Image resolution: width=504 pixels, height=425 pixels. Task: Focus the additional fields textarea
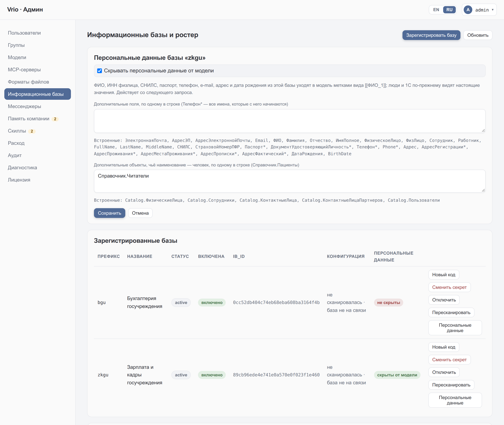(x=290, y=121)
